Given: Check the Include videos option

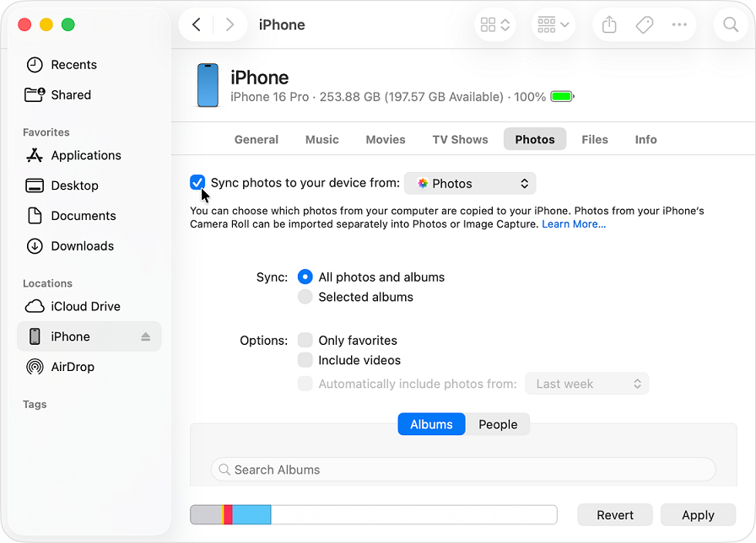Looking at the screenshot, I should pos(305,360).
